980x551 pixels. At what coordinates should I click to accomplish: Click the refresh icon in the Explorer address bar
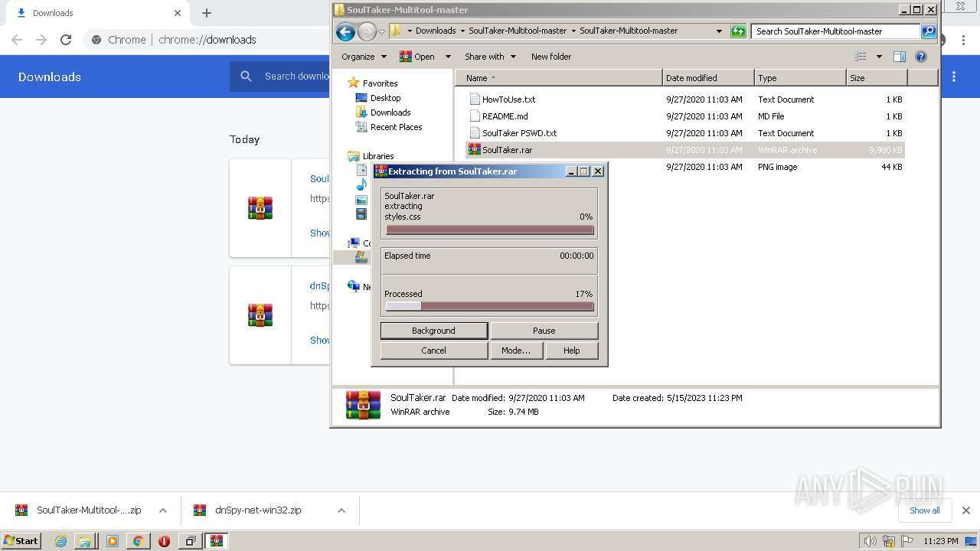[x=738, y=31]
